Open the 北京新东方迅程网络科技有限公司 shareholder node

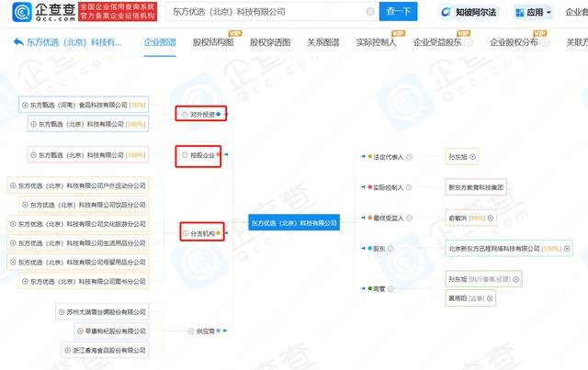509,249
